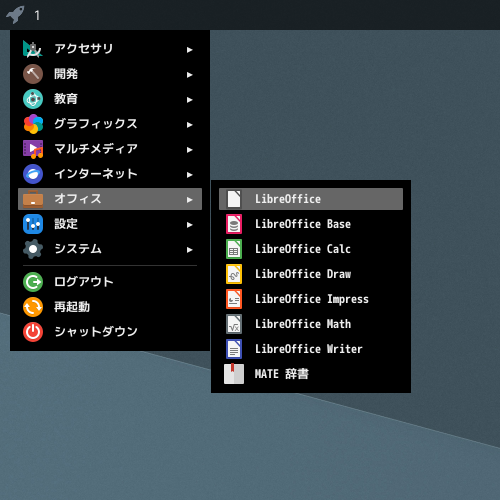Viewport: 500px width, 500px height.
Task: Launch LibreOffice Math from submenu
Action: click(x=311, y=324)
